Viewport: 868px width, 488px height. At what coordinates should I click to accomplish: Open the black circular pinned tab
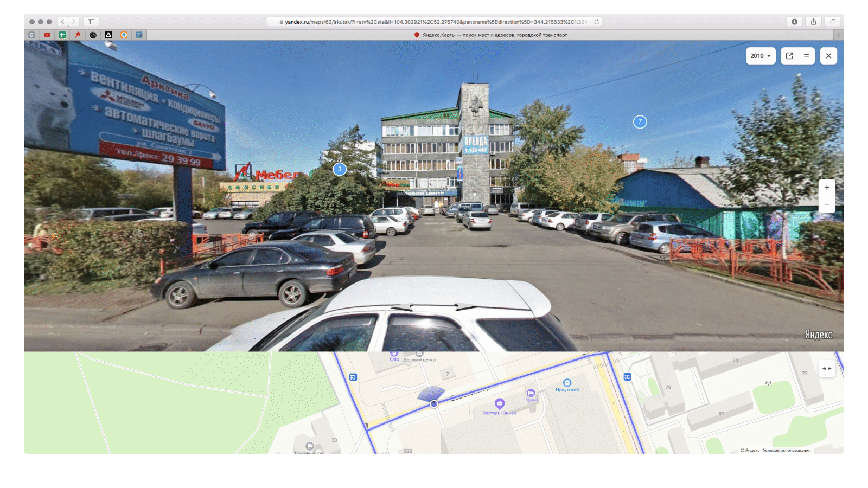point(93,35)
